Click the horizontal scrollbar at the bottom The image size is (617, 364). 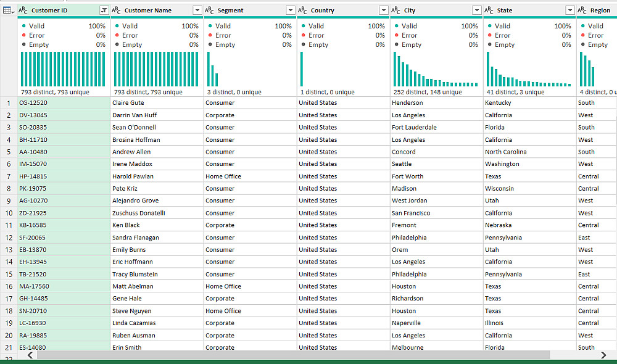click(x=293, y=355)
